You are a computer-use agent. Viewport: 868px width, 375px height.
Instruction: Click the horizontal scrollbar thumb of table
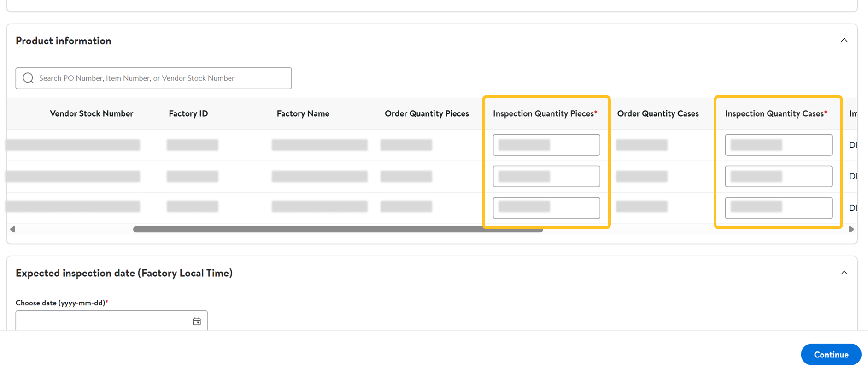338,229
